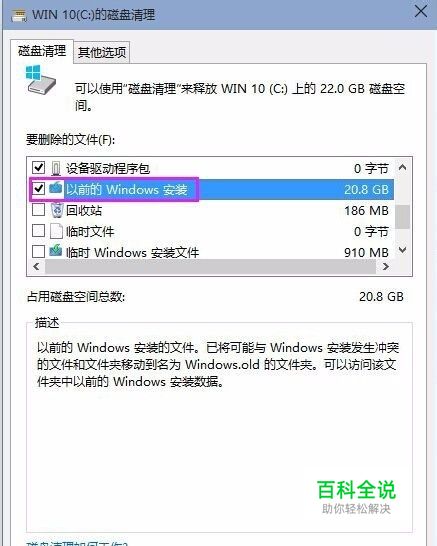The image size is (437, 546).
Task: Click the Recycle Bin icon in list
Action: click(57, 210)
